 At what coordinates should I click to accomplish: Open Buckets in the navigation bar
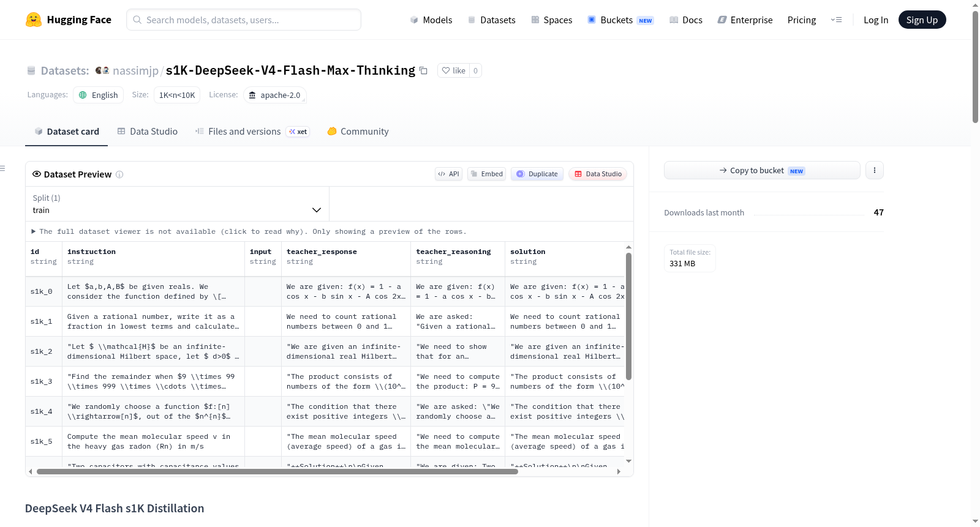[x=620, y=20]
